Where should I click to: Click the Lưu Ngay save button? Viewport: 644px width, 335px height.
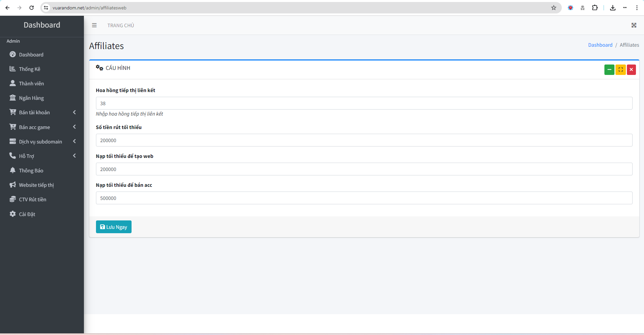click(x=113, y=227)
